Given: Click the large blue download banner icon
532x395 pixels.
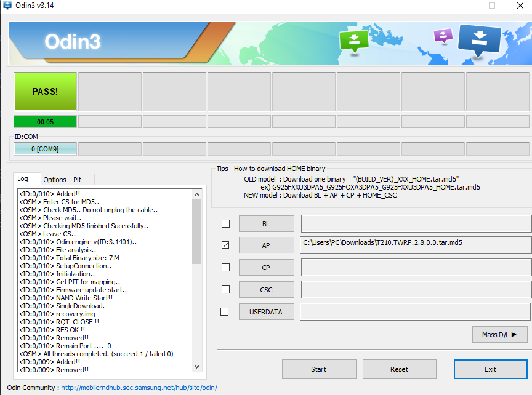Looking at the screenshot, I should pyautogui.click(x=479, y=41).
